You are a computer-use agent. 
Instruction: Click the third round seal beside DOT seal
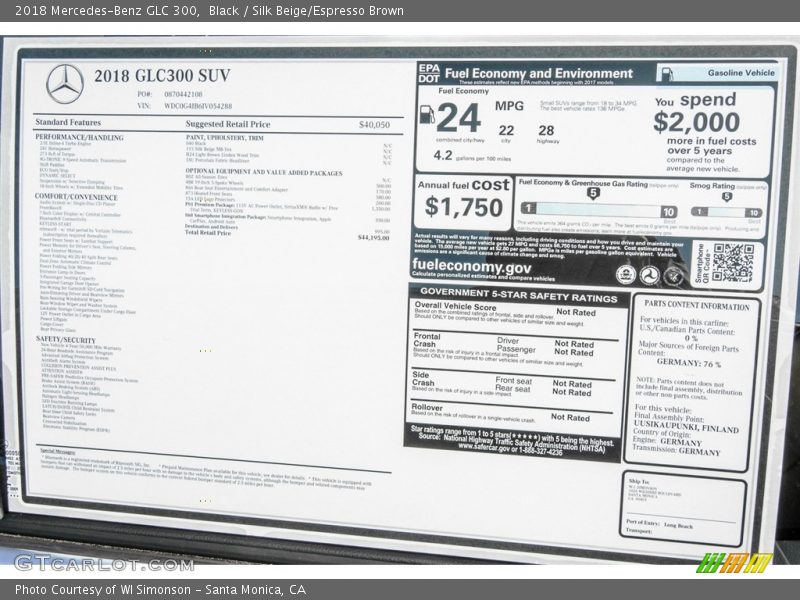(x=673, y=277)
